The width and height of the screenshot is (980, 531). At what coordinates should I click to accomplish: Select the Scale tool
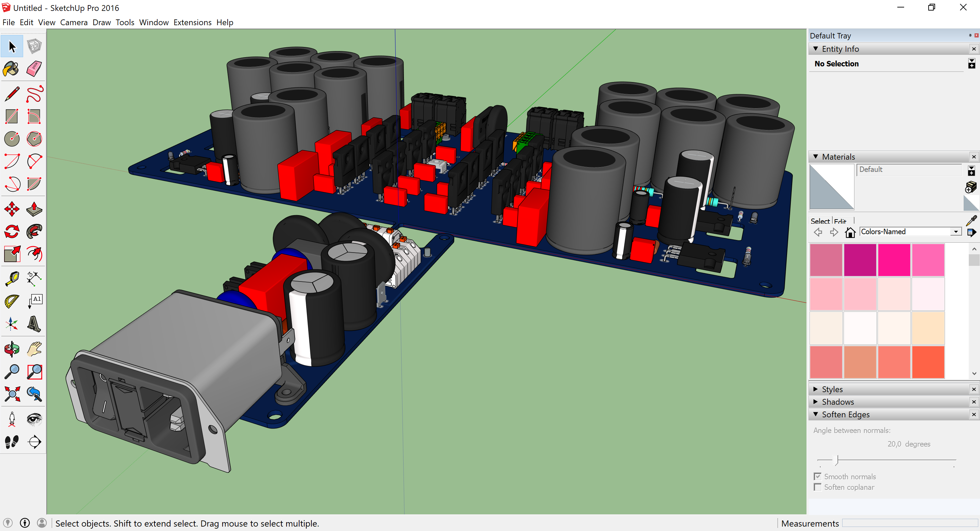pos(12,254)
